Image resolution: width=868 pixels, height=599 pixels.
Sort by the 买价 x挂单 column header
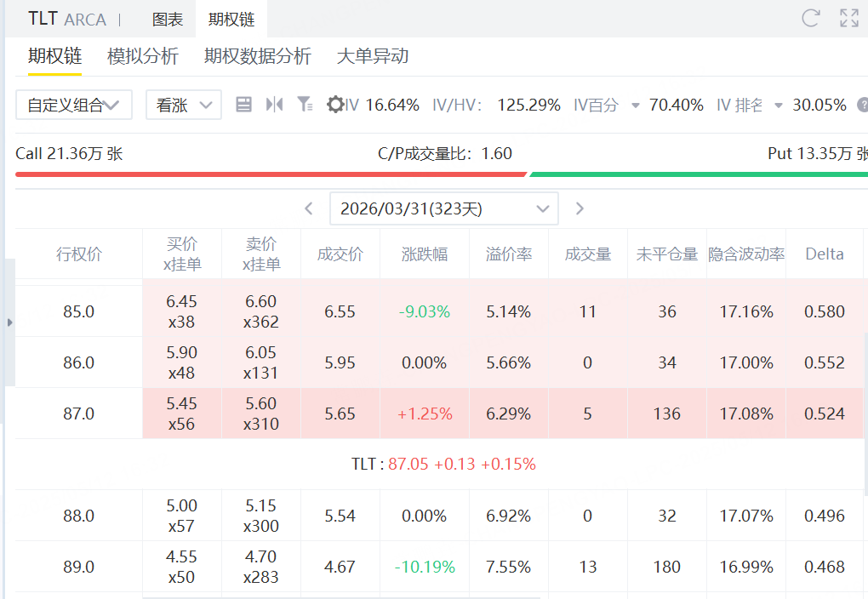pyautogui.click(x=182, y=254)
